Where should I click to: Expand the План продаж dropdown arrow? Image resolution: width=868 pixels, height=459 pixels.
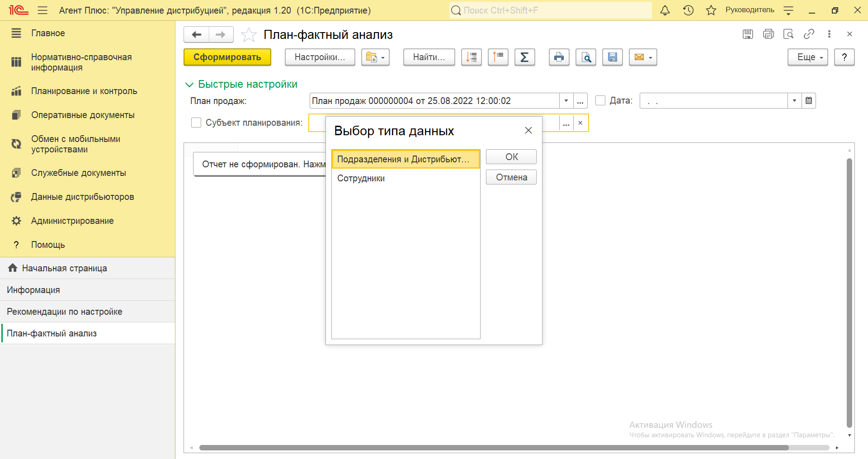[566, 101]
